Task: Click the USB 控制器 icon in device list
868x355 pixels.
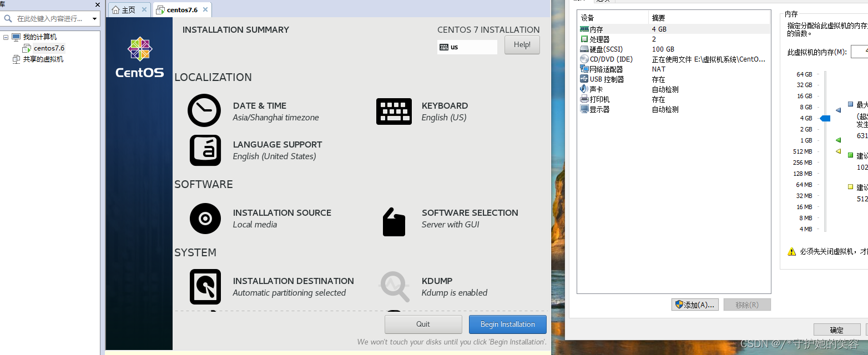Action: pyautogui.click(x=584, y=79)
